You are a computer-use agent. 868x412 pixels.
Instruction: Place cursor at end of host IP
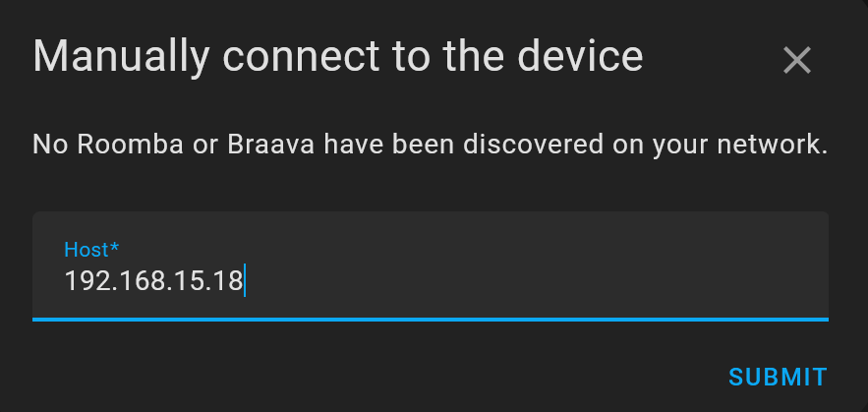244,282
